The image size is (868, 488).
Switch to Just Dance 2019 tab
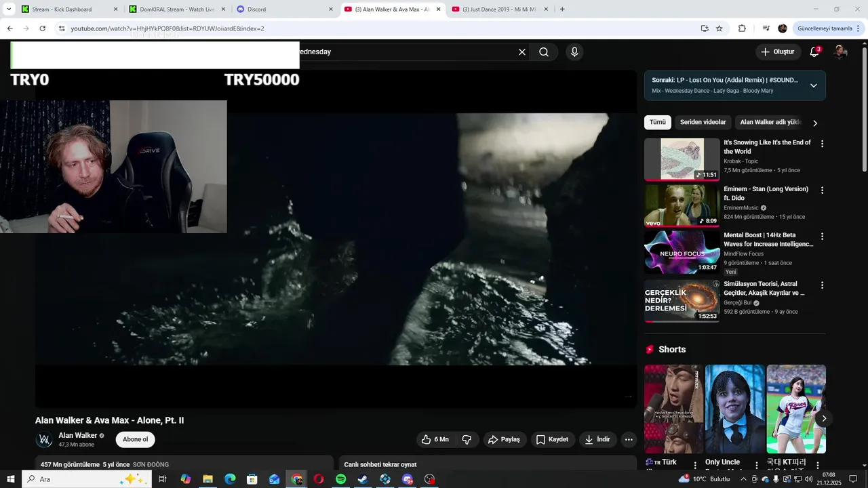coord(500,9)
